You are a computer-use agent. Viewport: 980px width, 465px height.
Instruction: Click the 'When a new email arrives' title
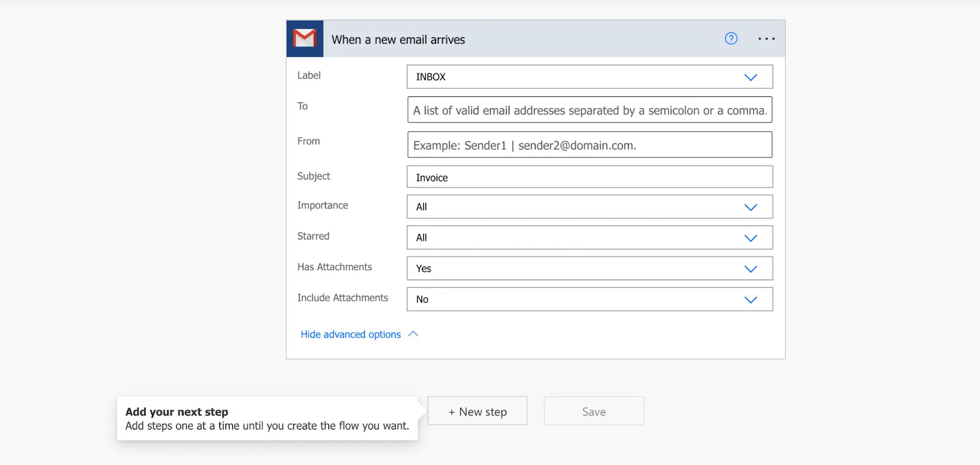[398, 40]
